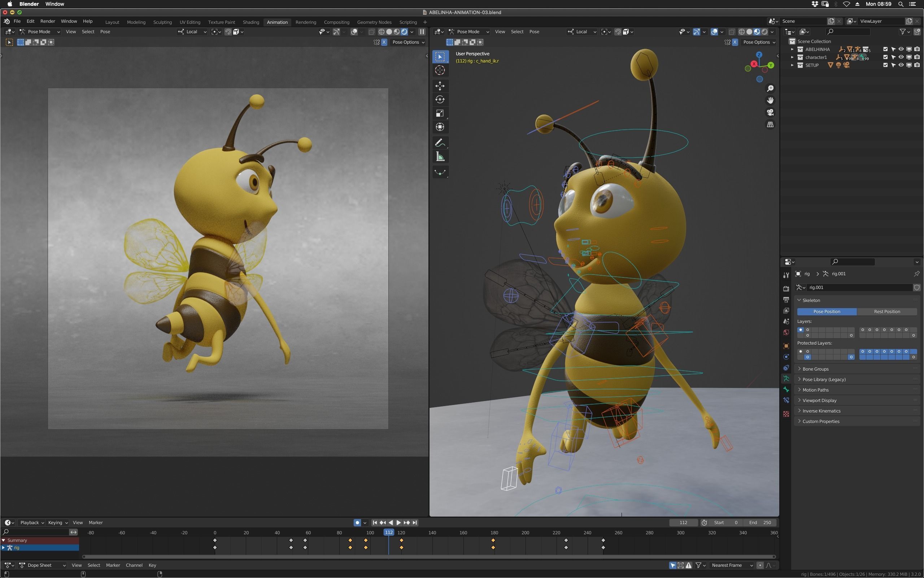This screenshot has width=924, height=578.
Task: Click the End frame field 250
Action: coord(759,523)
